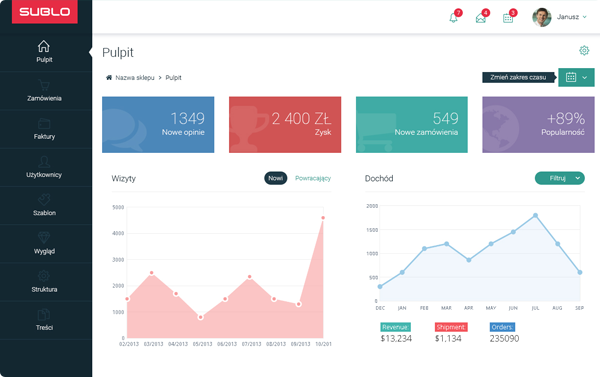Open Zamówienia cart icon in the sidebar
Viewport: 600px width, 377px height.
pyautogui.click(x=44, y=85)
